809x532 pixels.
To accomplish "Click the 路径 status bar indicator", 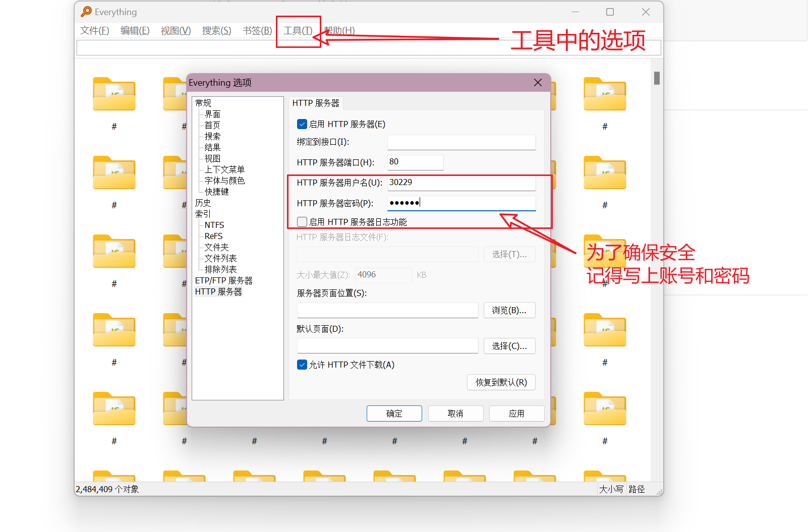I will click(637, 489).
